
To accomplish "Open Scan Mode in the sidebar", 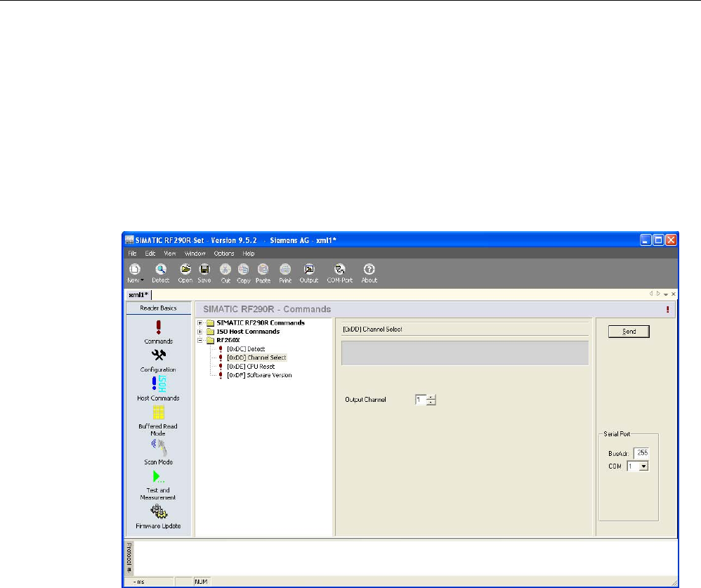I will 158,452.
